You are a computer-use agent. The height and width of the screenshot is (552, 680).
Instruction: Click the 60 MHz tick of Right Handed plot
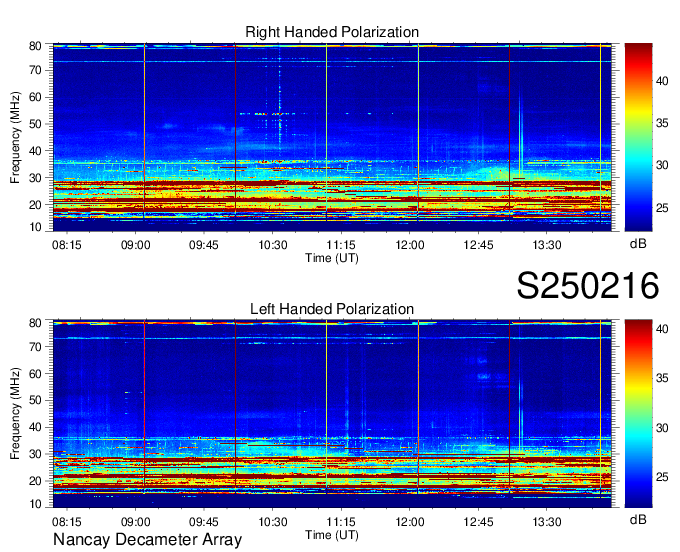point(35,97)
